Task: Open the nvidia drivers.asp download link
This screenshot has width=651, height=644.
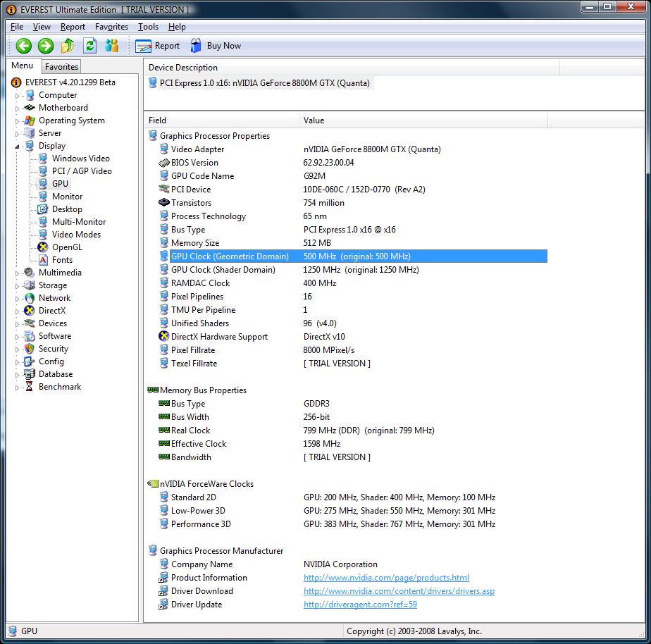Action: pyautogui.click(x=399, y=591)
